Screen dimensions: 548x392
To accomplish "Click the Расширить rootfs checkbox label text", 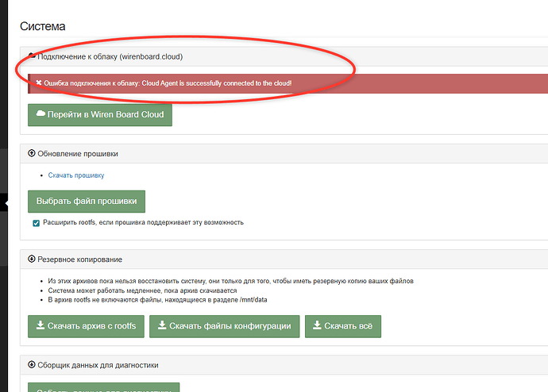I will tap(143, 222).
